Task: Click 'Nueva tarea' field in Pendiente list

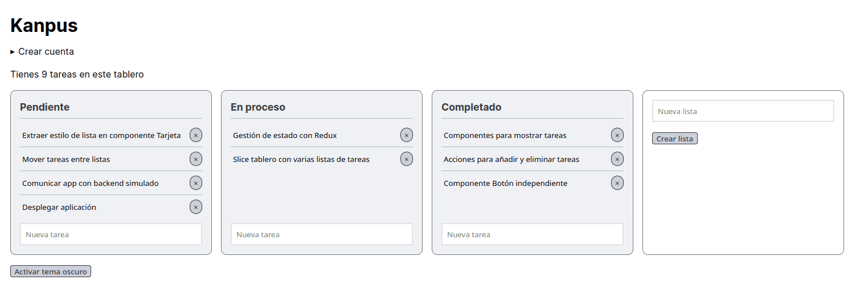Action: (111, 234)
